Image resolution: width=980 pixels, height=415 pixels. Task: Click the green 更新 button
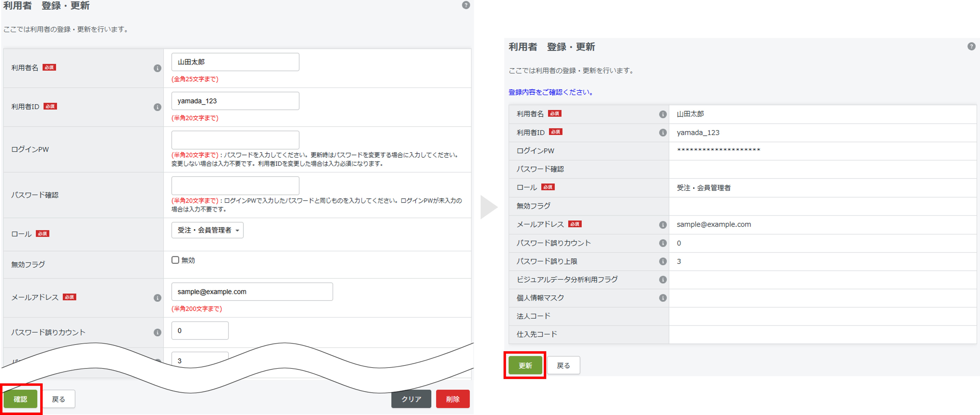pyautogui.click(x=525, y=366)
